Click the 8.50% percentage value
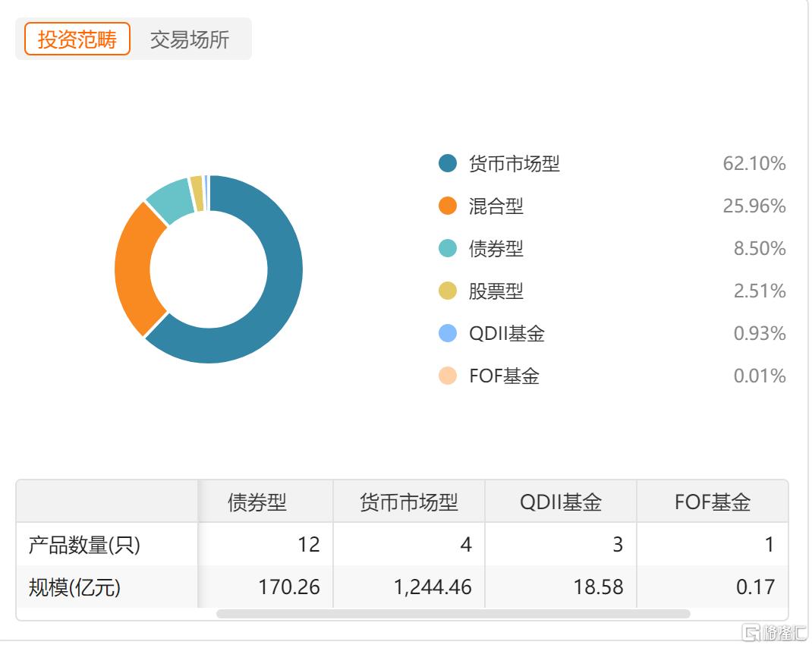 pyautogui.click(x=760, y=249)
